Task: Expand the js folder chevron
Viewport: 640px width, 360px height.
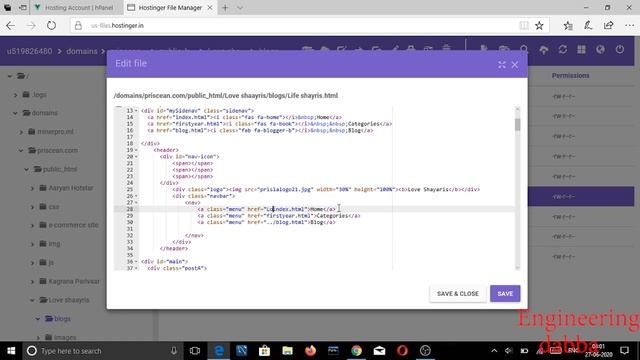Action: click(33, 263)
